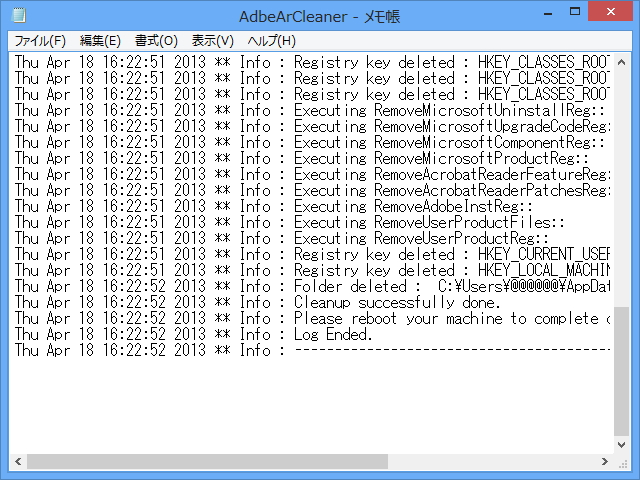Open the ファイル(F) menu
640x480 pixels.
(x=40, y=41)
